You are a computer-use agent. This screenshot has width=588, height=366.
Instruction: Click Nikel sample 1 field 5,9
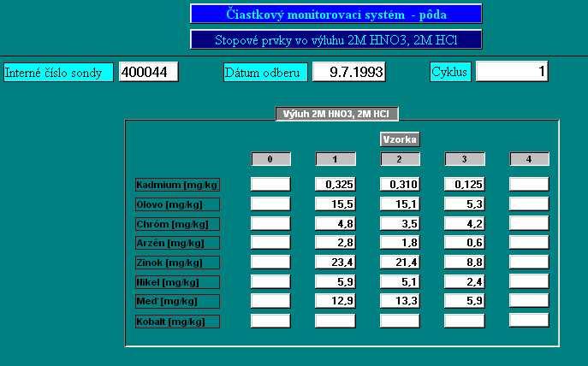[336, 281]
